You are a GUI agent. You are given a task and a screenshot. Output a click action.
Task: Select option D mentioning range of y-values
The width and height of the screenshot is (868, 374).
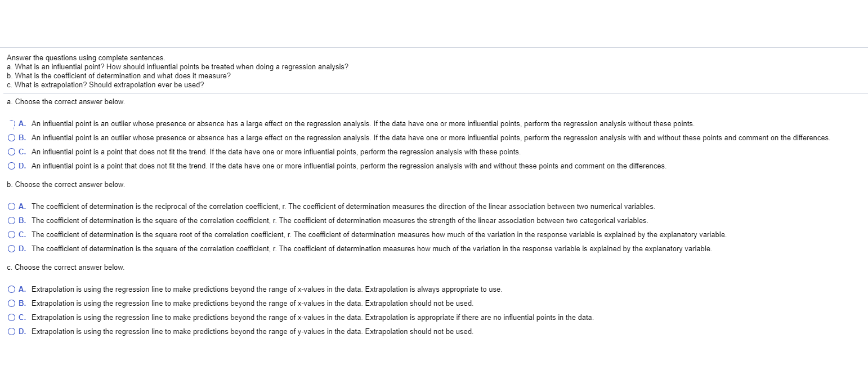click(11, 331)
